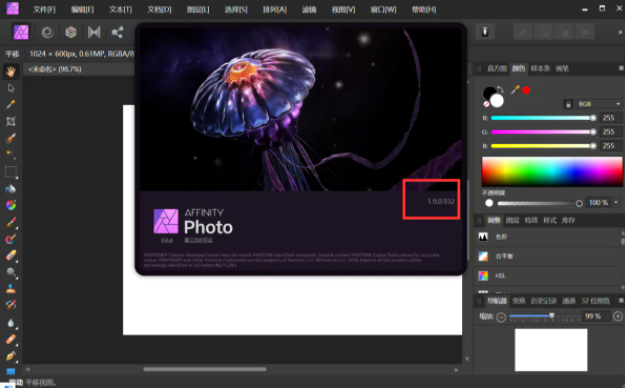The height and width of the screenshot is (388, 625).
Task: Pick the Colour Picker eyedropper tool in left toolbar
Action: (11, 104)
